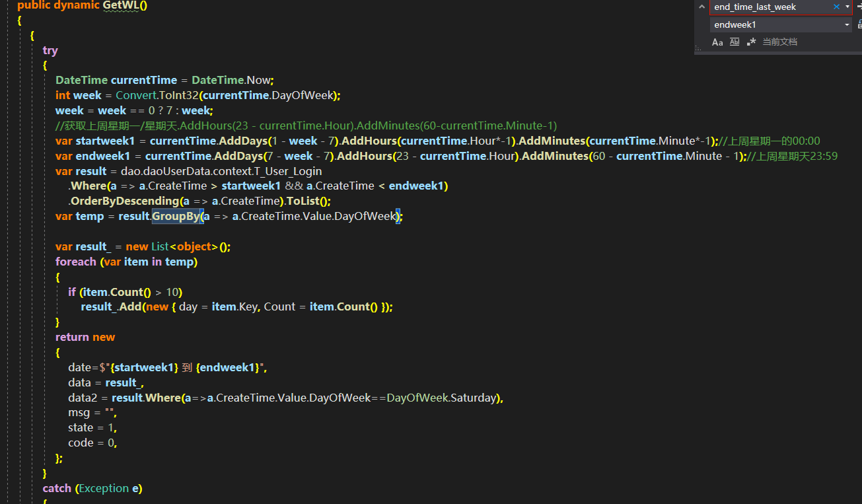Click the 'date=$' property assignment
The width and height of the screenshot is (862, 504).
[87, 367]
